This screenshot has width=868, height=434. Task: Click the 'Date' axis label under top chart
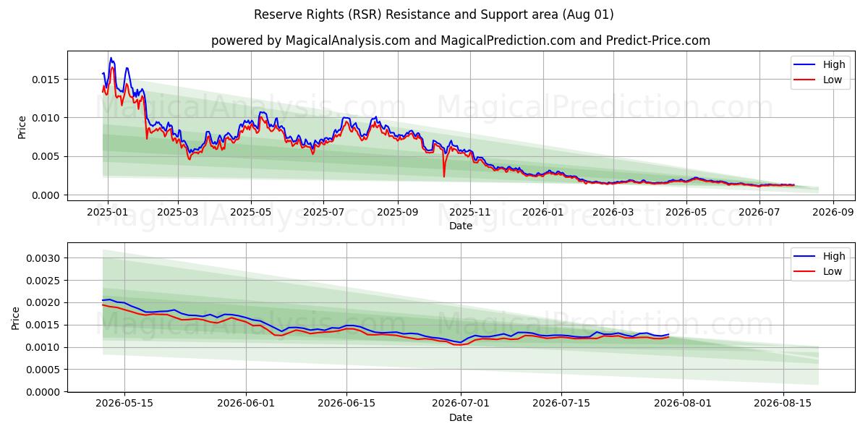tap(461, 226)
